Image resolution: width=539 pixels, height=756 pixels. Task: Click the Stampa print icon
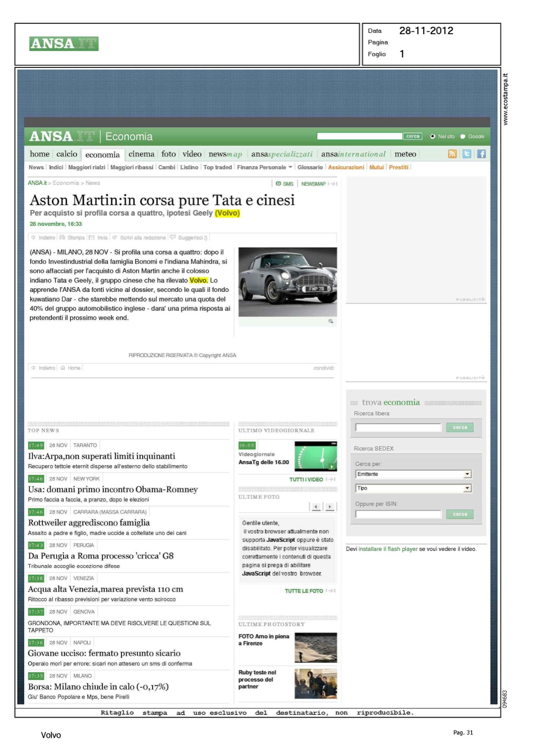pyautogui.click(x=63, y=237)
